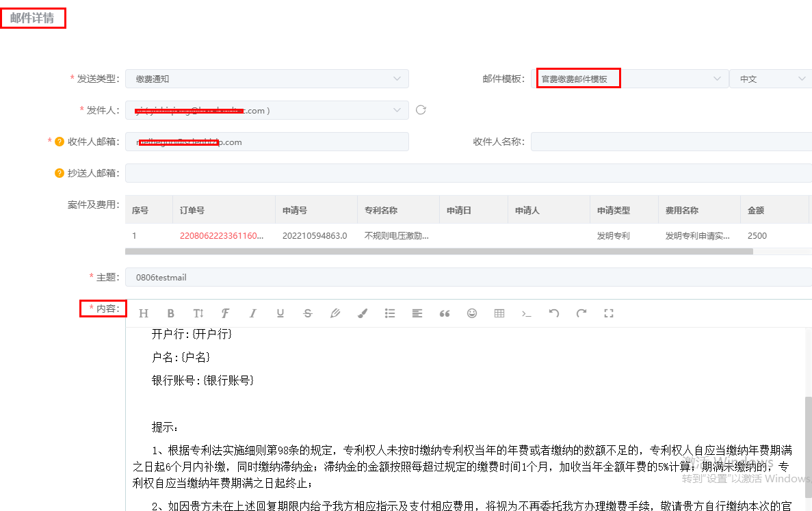812x511 pixels.
Task: Click the help icon beside 收件人邮箱
Action: (x=60, y=142)
